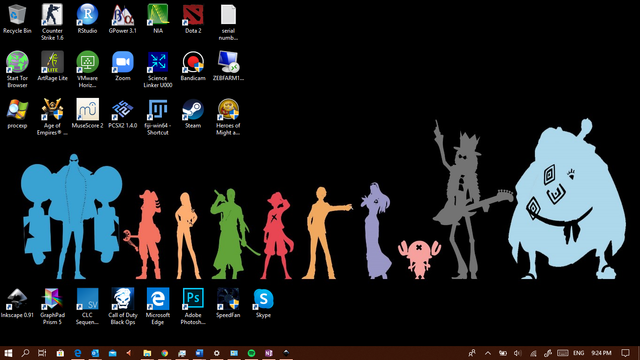Open Settings gear on the taskbar
The width and height of the screenshot is (640, 360).
pos(217,353)
